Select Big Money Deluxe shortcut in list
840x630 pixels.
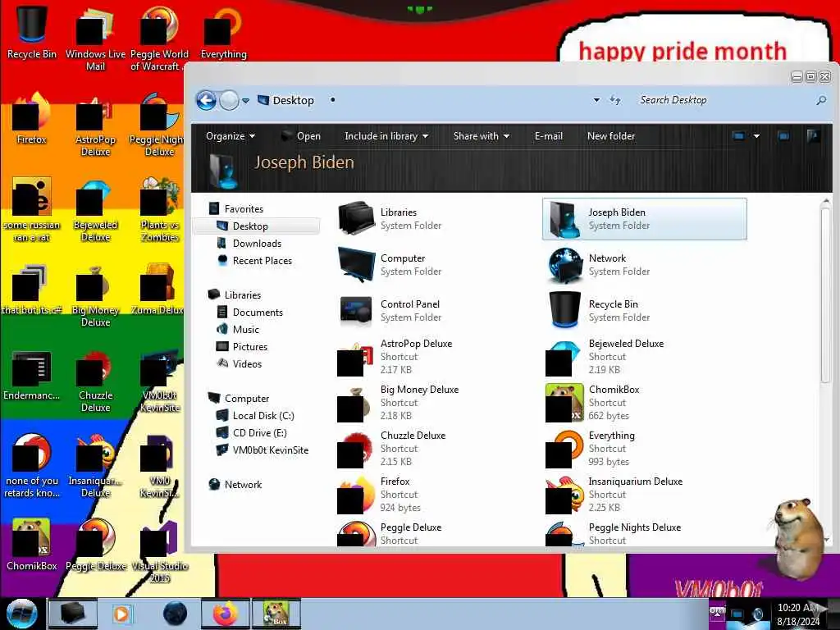399,403
